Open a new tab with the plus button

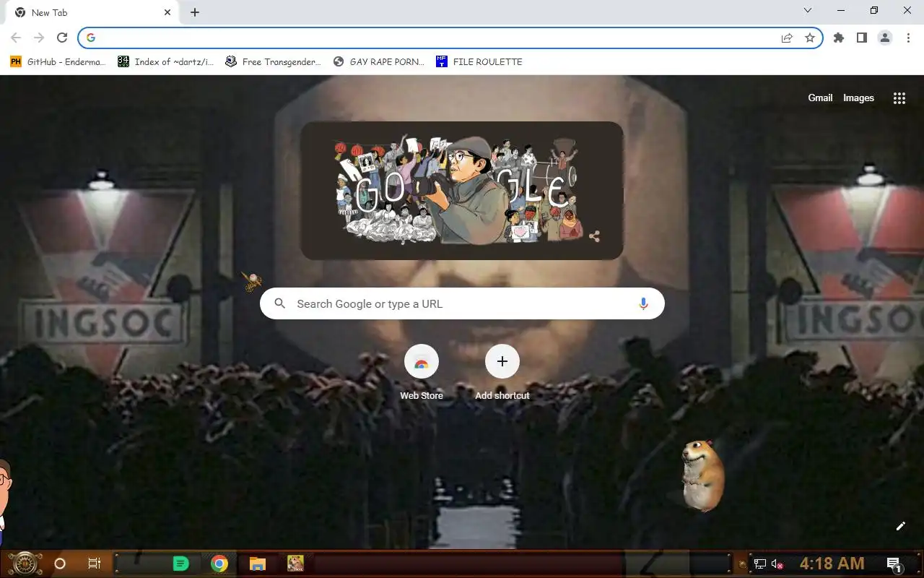pyautogui.click(x=195, y=12)
